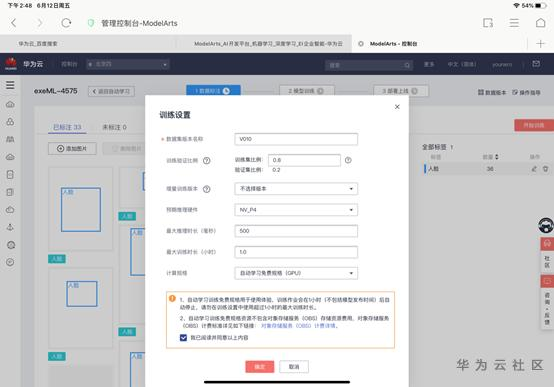This screenshot has width=554, height=387.
Task: Click the 取消 cancel button
Action: pos(294,367)
